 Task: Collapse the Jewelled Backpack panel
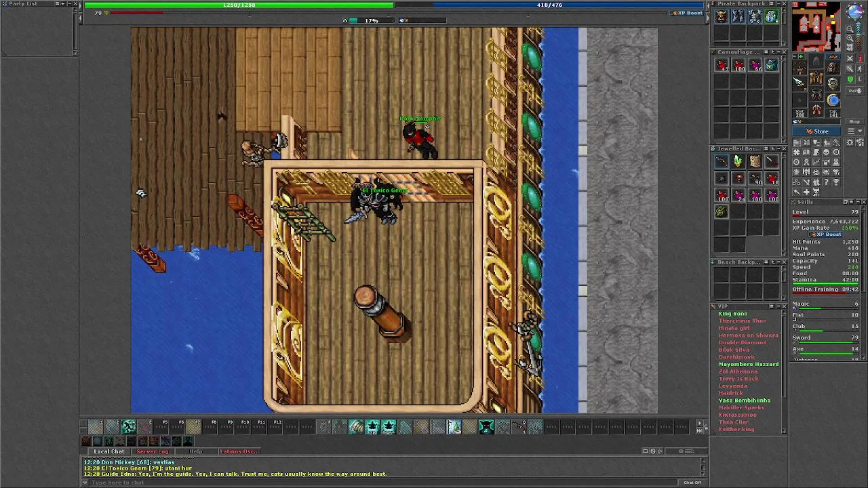pos(778,148)
